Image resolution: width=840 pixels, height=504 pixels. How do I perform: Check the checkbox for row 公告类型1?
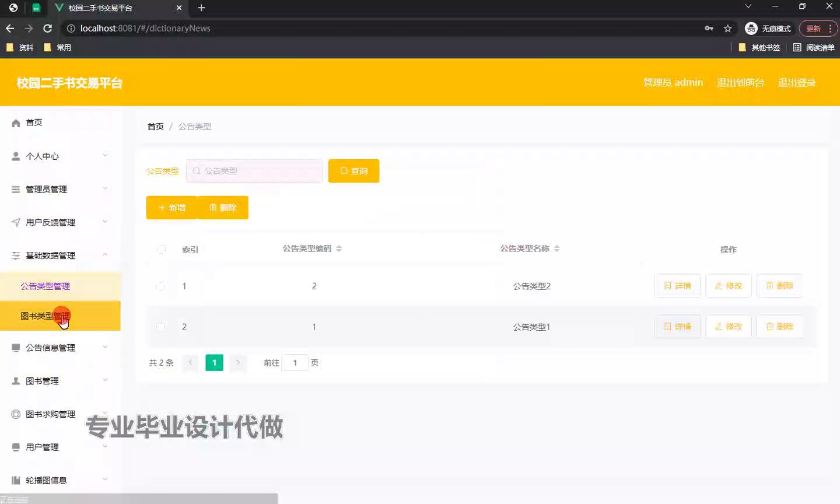(160, 327)
